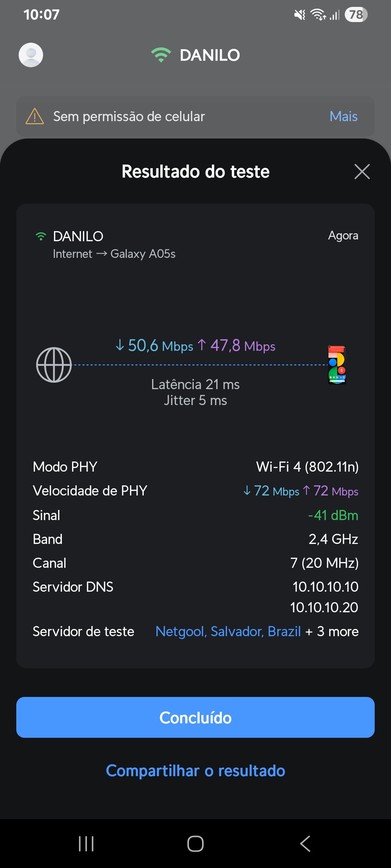Screen dimensions: 391x868
Task: Tap the green Wi-Fi icon beside DANILO header
Action: coord(161,55)
